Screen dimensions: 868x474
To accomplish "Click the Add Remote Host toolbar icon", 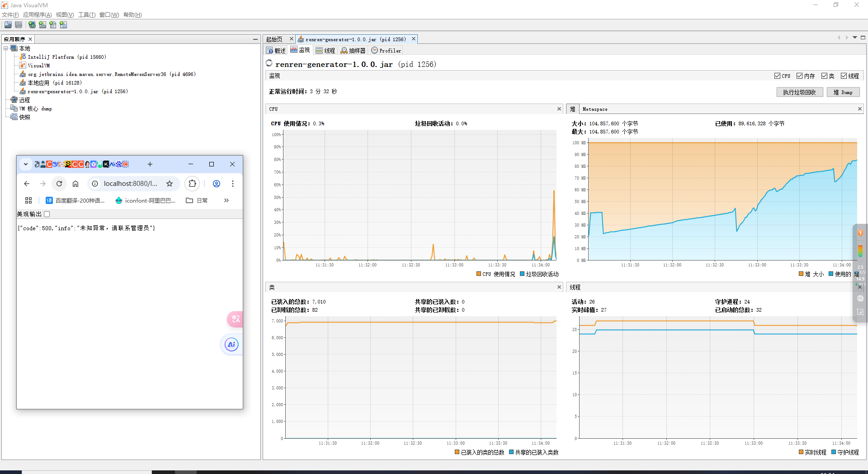I will coord(32,25).
